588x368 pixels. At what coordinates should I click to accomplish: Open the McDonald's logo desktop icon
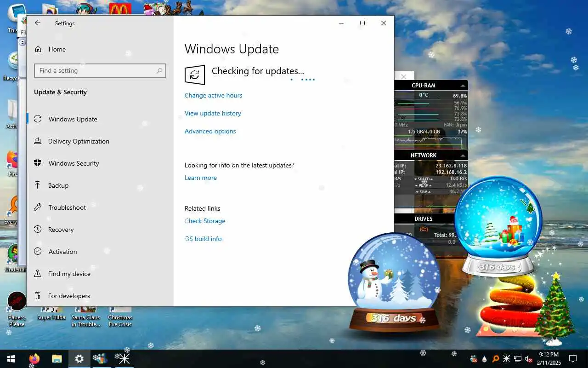120,9
